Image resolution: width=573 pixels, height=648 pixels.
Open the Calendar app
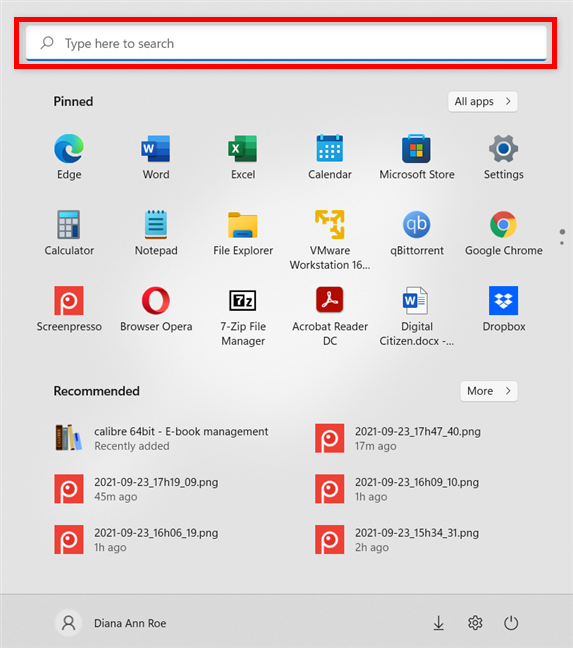330,157
